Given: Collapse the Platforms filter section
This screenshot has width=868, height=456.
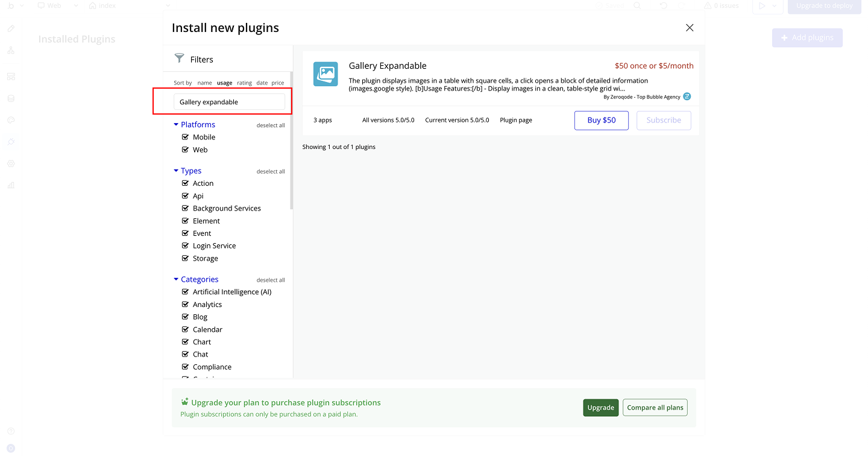Looking at the screenshot, I should tap(176, 125).
